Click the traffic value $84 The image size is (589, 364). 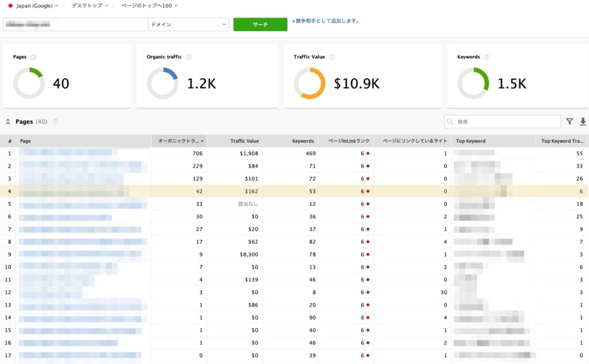[x=253, y=166]
